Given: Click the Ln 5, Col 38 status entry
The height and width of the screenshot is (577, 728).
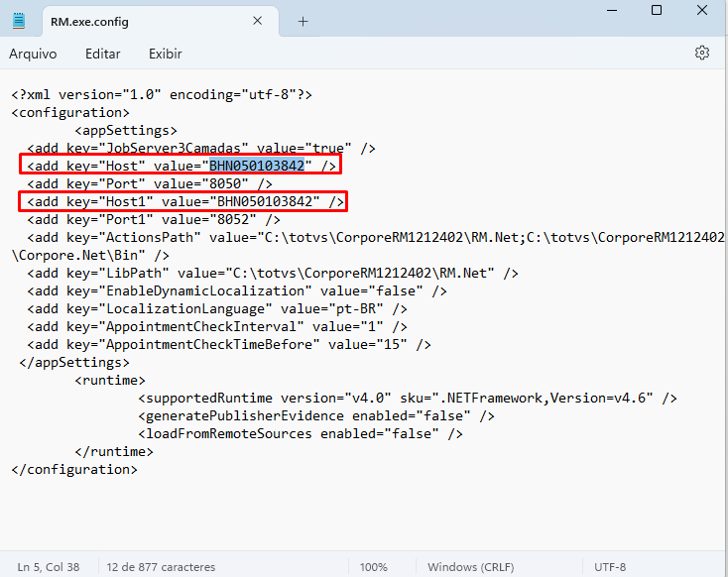Looking at the screenshot, I should (x=49, y=567).
